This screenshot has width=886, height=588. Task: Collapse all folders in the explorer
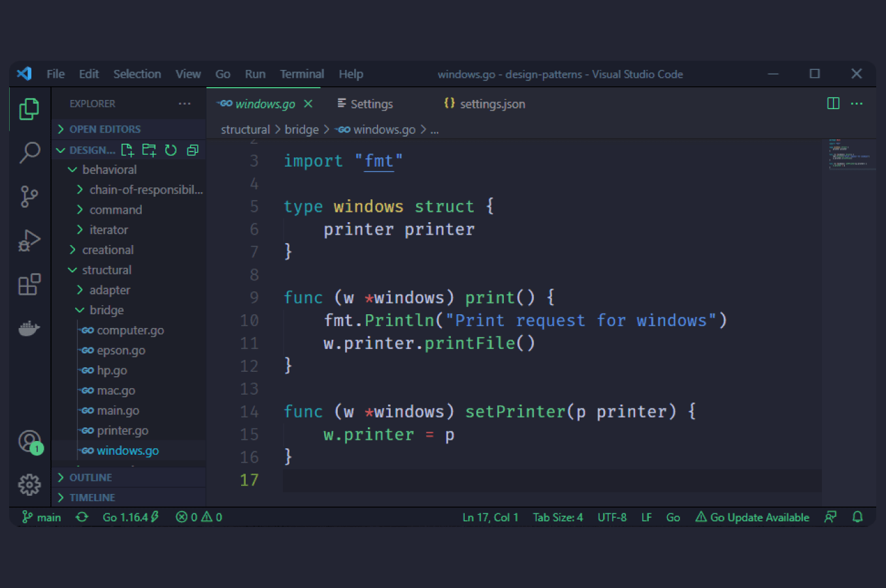pyautogui.click(x=192, y=150)
